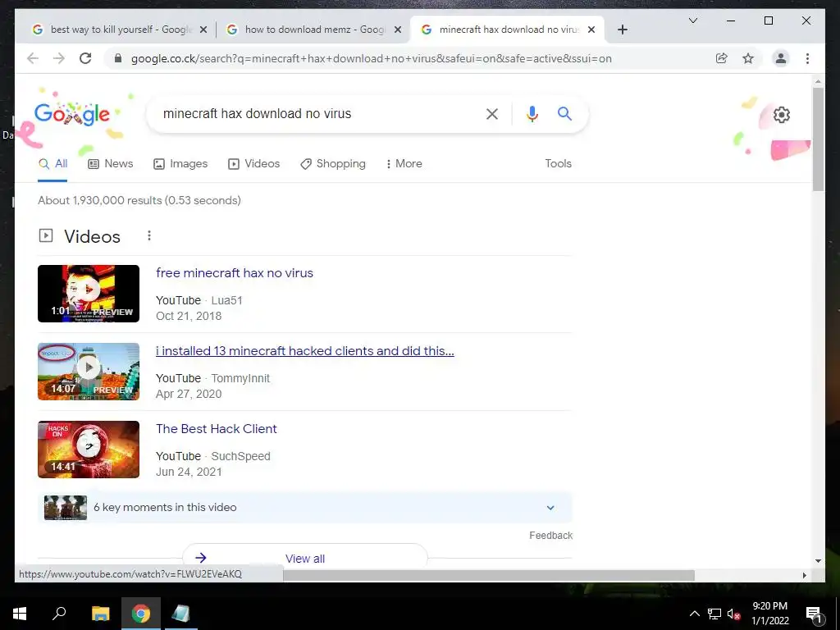Open a new tab with the plus button
The image size is (840, 630).
click(x=622, y=30)
